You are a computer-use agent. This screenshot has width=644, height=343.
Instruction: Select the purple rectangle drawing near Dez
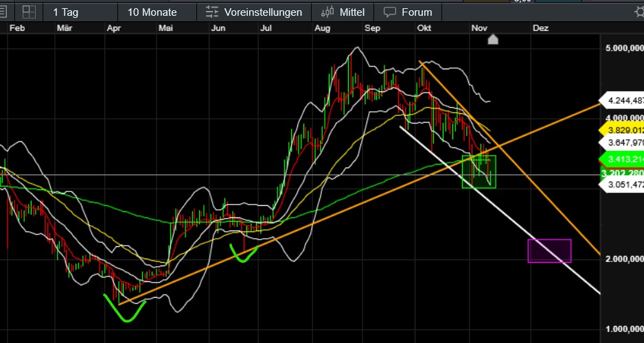[549, 250]
